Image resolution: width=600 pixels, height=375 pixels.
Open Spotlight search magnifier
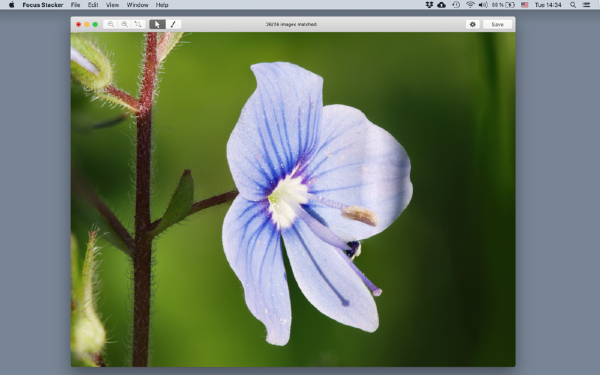coord(573,5)
